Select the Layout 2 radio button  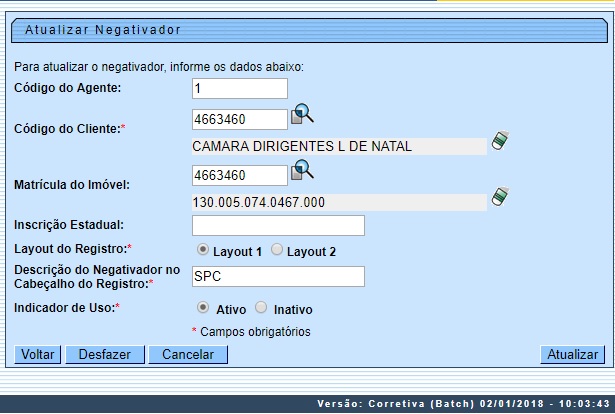tap(277, 250)
